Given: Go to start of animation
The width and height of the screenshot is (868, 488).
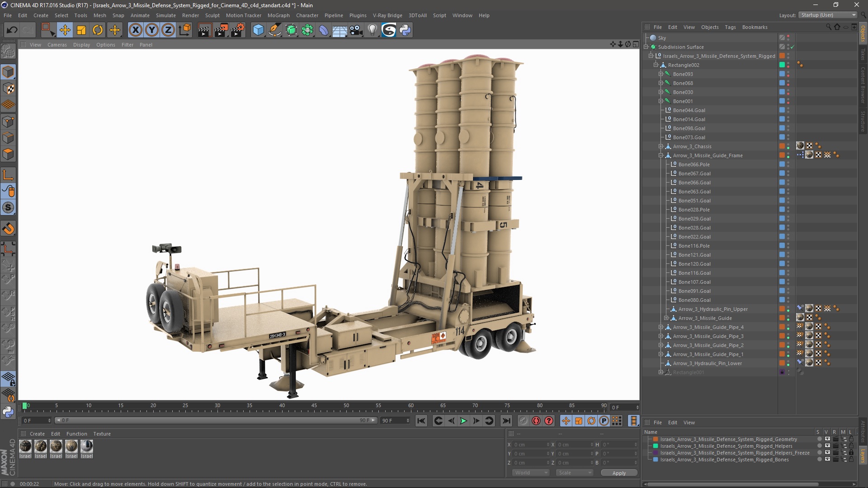Looking at the screenshot, I should 421,421.
